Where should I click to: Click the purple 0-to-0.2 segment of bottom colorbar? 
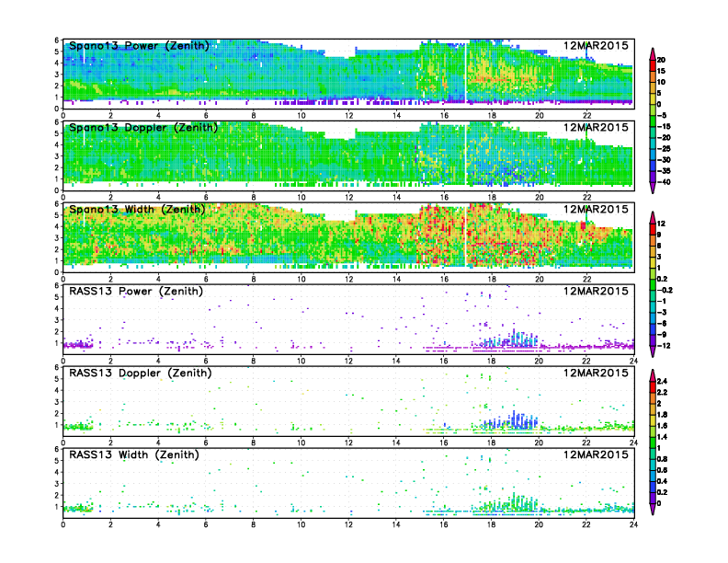(653, 498)
